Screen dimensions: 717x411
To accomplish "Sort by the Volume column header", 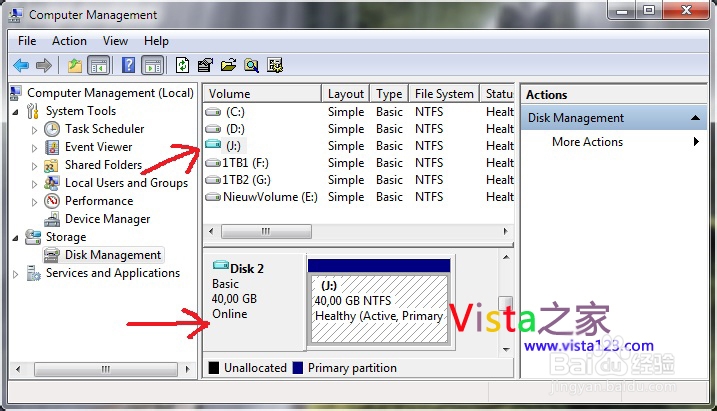I will pos(262,94).
